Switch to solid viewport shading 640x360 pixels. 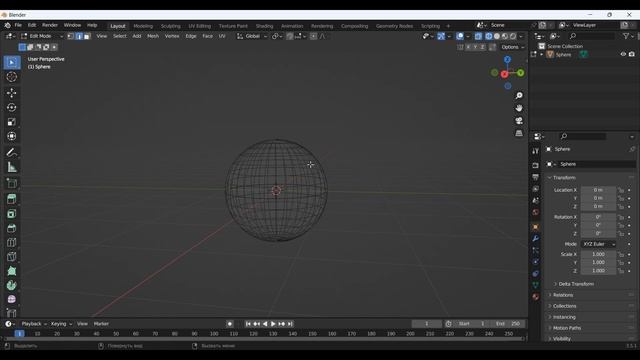tap(497, 36)
